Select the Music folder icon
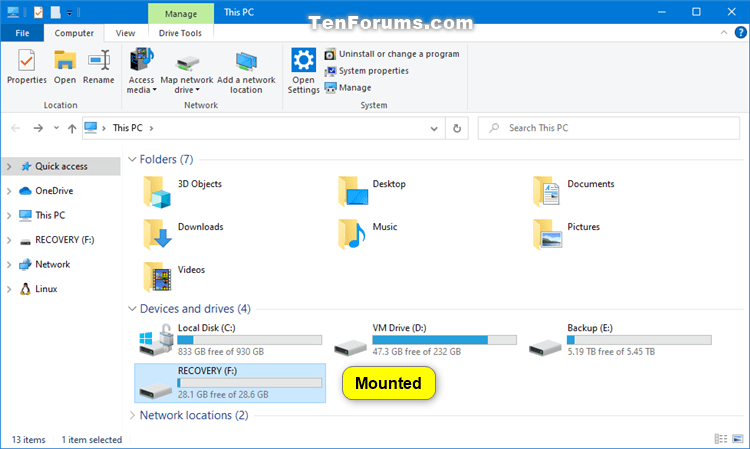 click(x=352, y=234)
